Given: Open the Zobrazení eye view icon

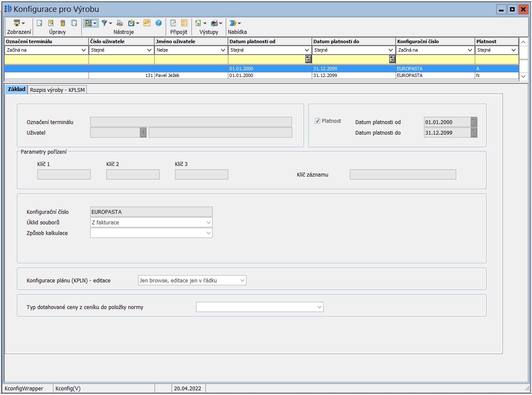Looking at the screenshot, I should click(17, 23).
